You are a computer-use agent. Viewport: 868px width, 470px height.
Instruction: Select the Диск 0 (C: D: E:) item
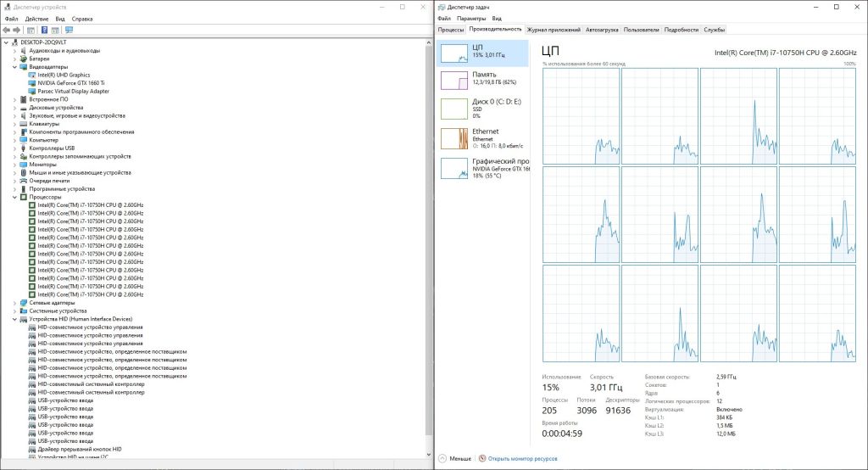[482, 109]
